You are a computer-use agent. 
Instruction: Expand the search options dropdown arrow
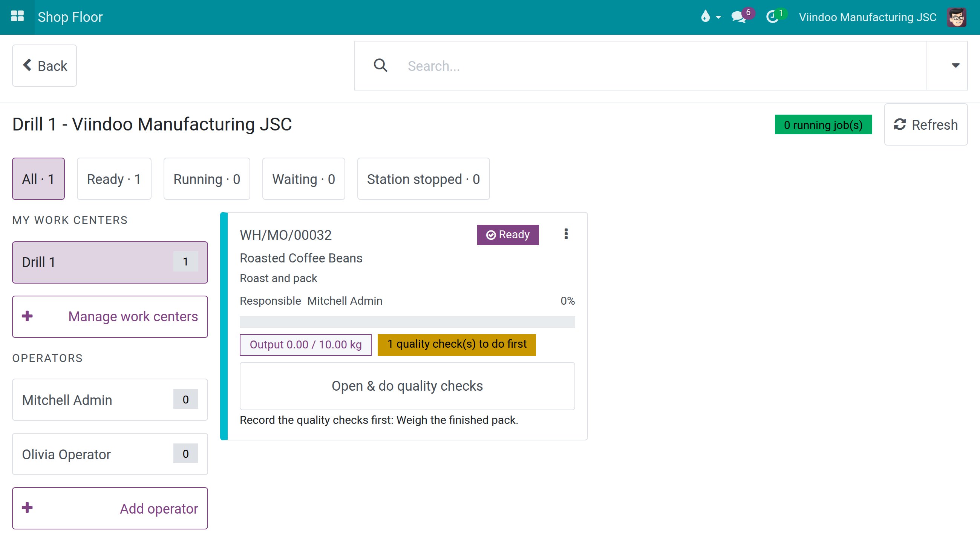coord(955,66)
